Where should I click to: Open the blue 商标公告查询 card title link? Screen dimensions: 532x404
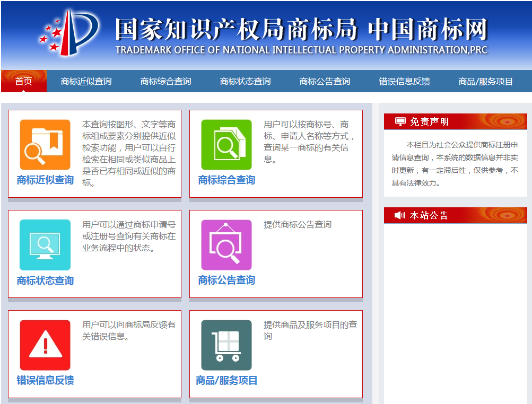(x=226, y=280)
